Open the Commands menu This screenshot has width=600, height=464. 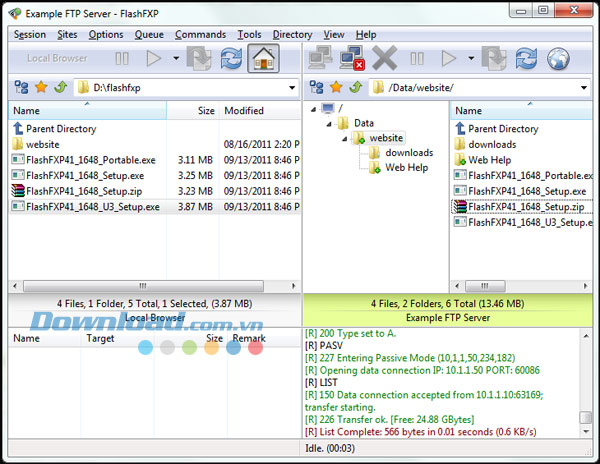click(200, 34)
